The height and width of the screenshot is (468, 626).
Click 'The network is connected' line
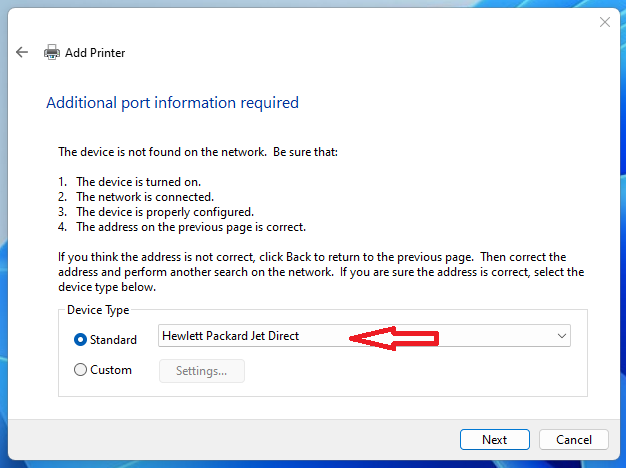coord(145,197)
